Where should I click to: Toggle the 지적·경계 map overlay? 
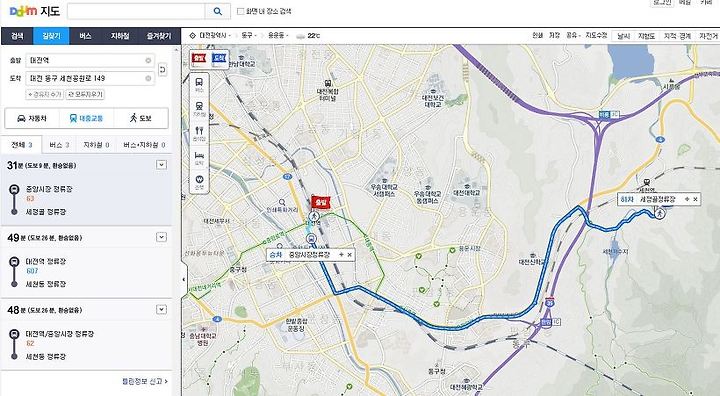677,36
